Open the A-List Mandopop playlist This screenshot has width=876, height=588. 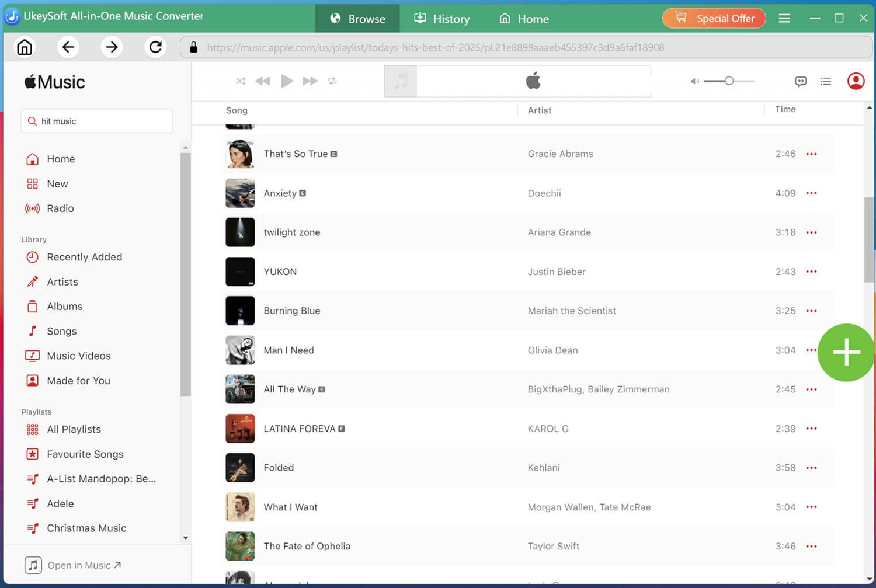(91, 479)
